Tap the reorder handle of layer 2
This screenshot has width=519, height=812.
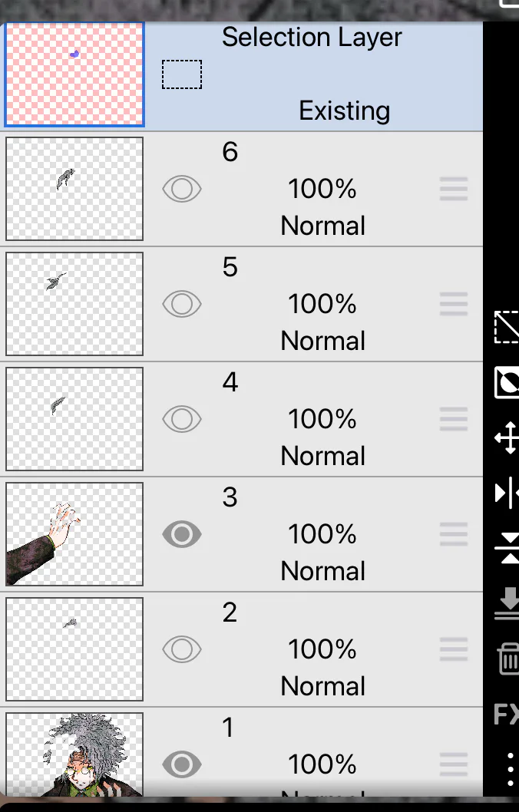[x=454, y=649]
